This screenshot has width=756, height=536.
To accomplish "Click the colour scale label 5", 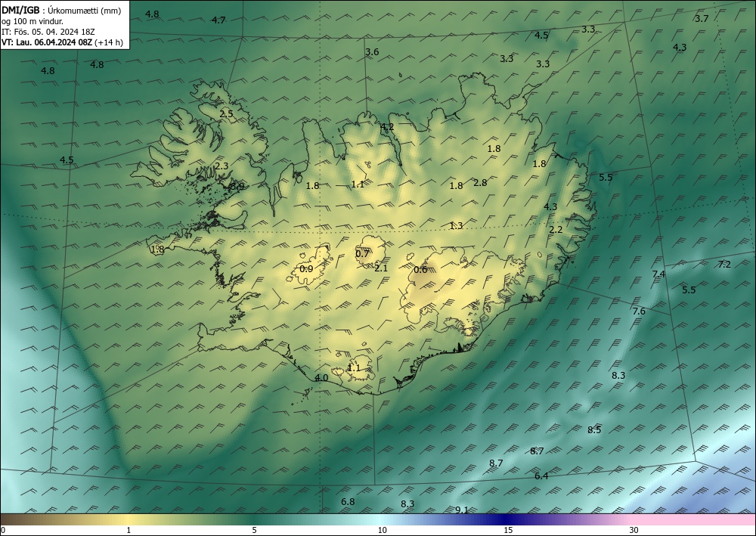I will click(254, 531).
